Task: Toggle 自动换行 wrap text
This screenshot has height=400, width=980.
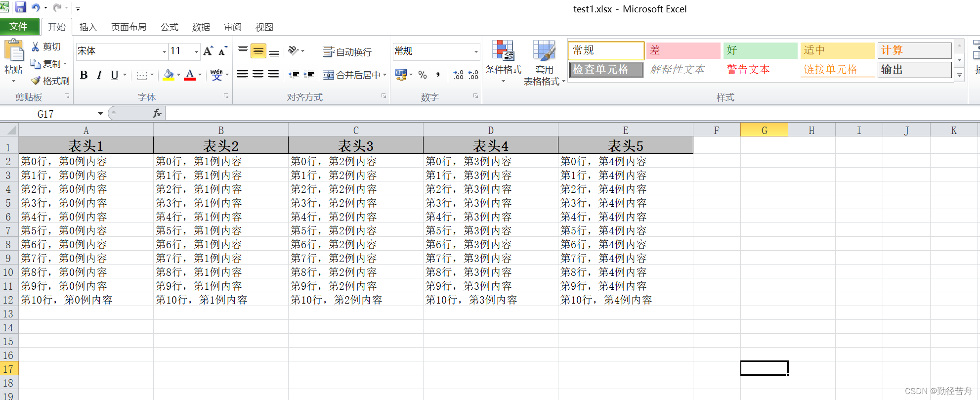Action: click(347, 51)
